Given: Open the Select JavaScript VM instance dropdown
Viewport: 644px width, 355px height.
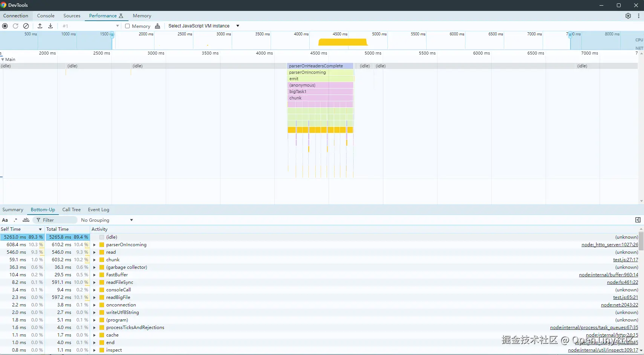Looking at the screenshot, I should click(x=203, y=26).
